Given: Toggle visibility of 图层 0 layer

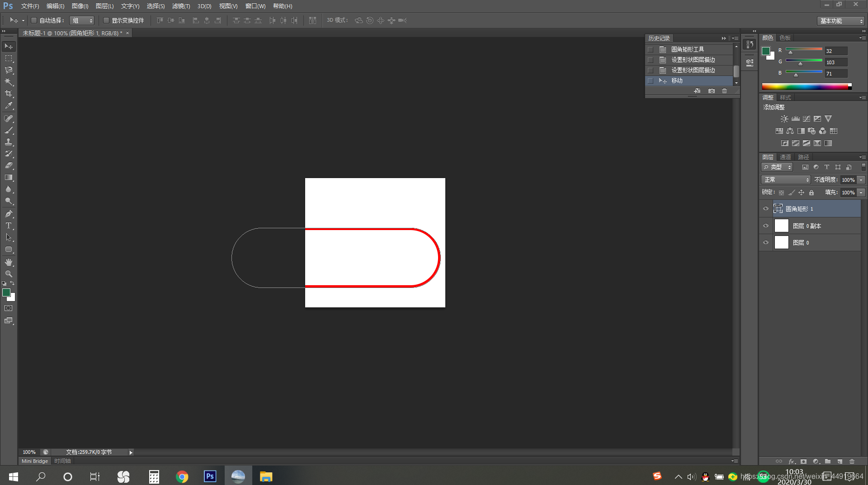Looking at the screenshot, I should click(766, 242).
